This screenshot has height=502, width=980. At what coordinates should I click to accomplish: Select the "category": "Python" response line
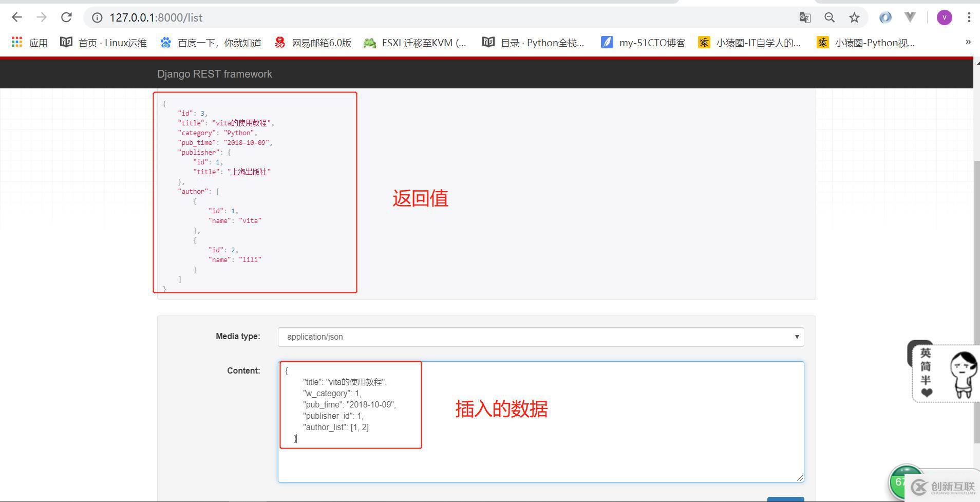click(217, 133)
